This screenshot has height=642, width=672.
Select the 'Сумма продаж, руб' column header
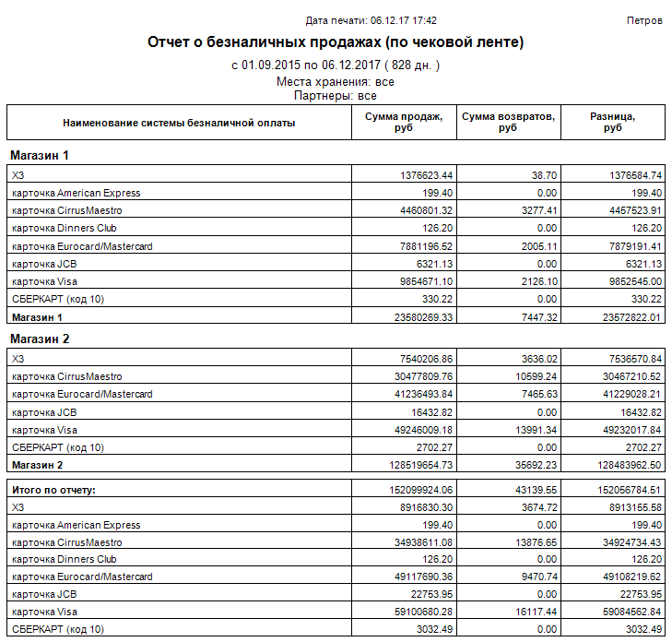coord(404,123)
